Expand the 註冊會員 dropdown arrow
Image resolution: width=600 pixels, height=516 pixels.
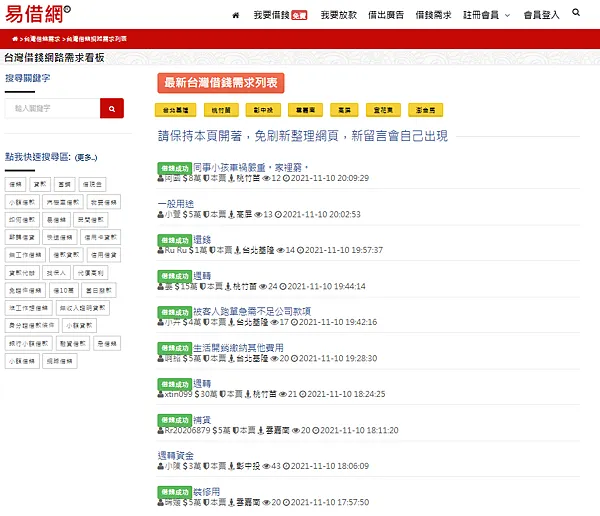(507, 16)
